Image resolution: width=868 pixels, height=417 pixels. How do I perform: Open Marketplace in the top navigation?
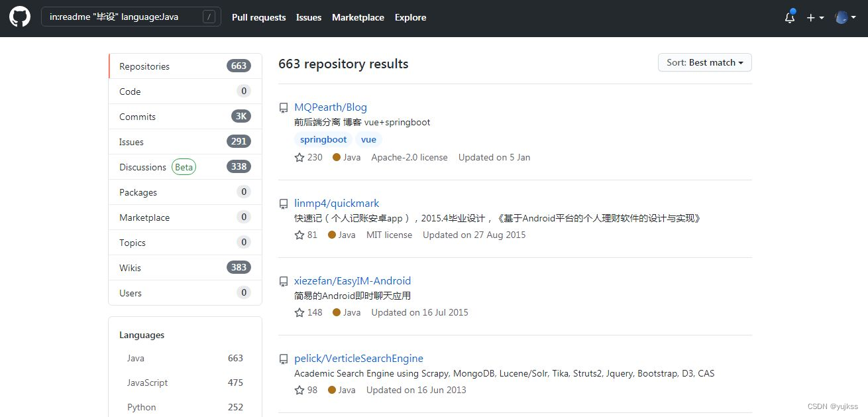click(358, 17)
